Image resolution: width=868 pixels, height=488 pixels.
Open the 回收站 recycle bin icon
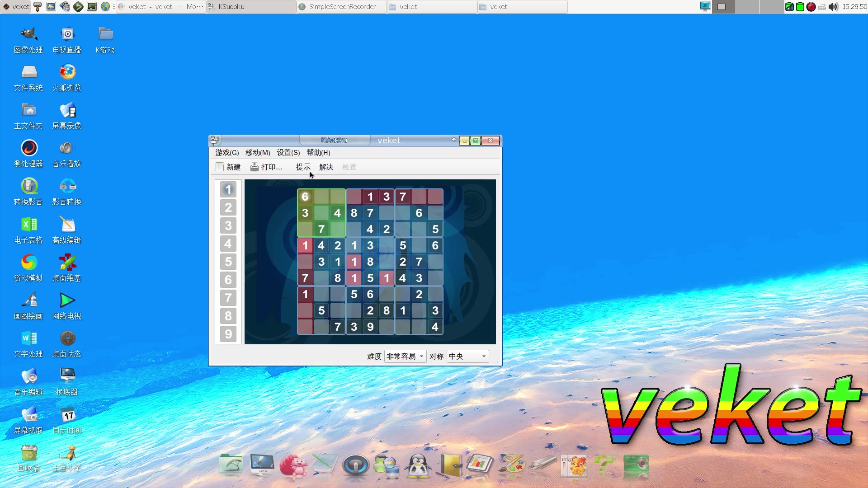29,453
